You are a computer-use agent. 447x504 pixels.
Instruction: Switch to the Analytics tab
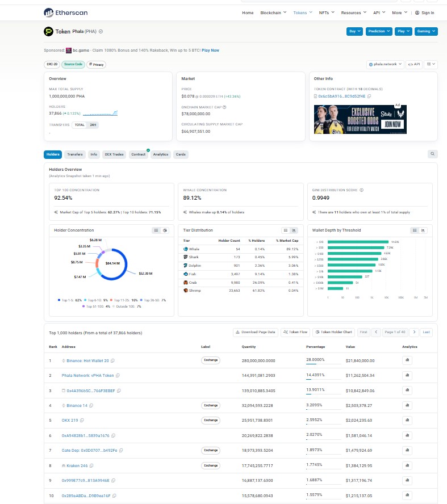pyautogui.click(x=161, y=154)
